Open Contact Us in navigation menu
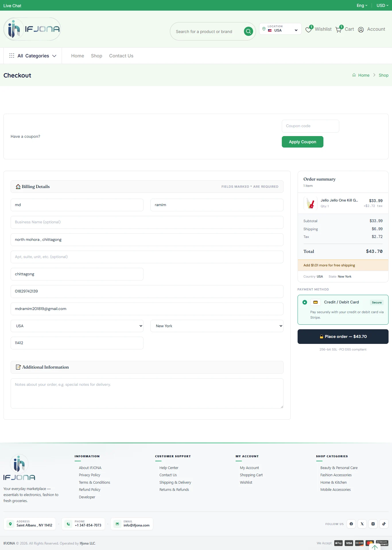Screen dimensions: 392x550 [x=121, y=56]
